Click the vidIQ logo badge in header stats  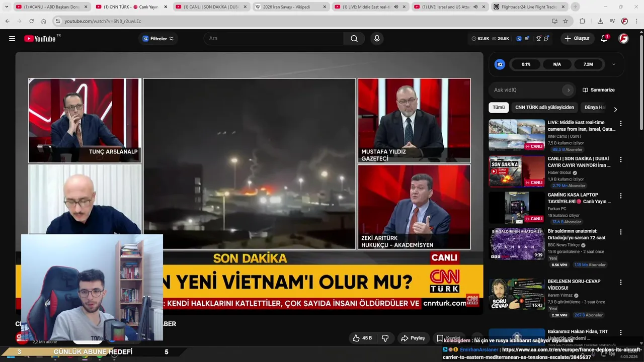519,39
